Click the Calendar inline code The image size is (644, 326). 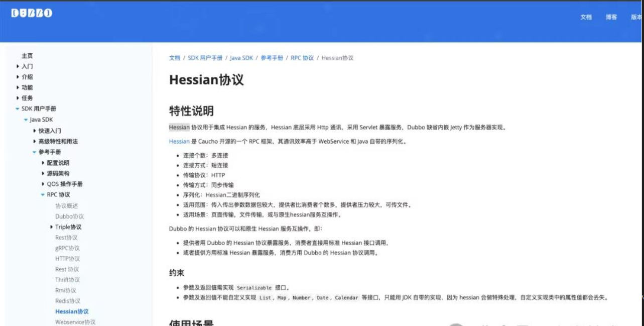(x=347, y=297)
